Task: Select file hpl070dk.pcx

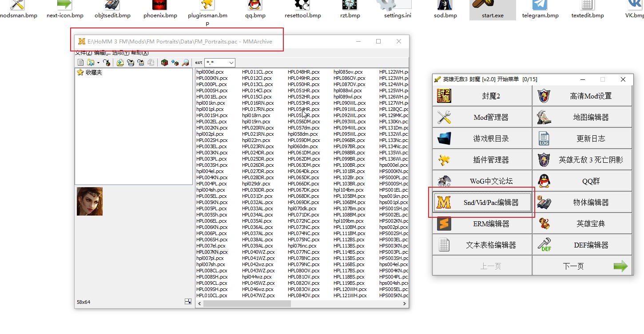Action: [302, 208]
